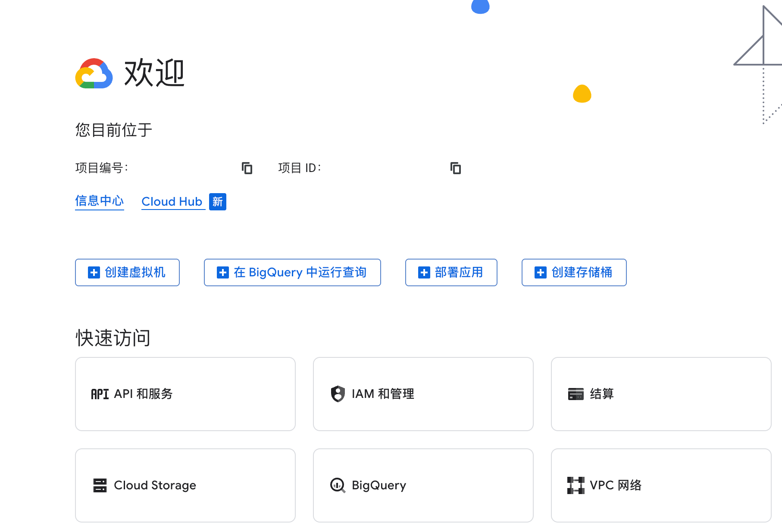Open the API 和服务 card
The image size is (782, 532).
[x=185, y=394]
